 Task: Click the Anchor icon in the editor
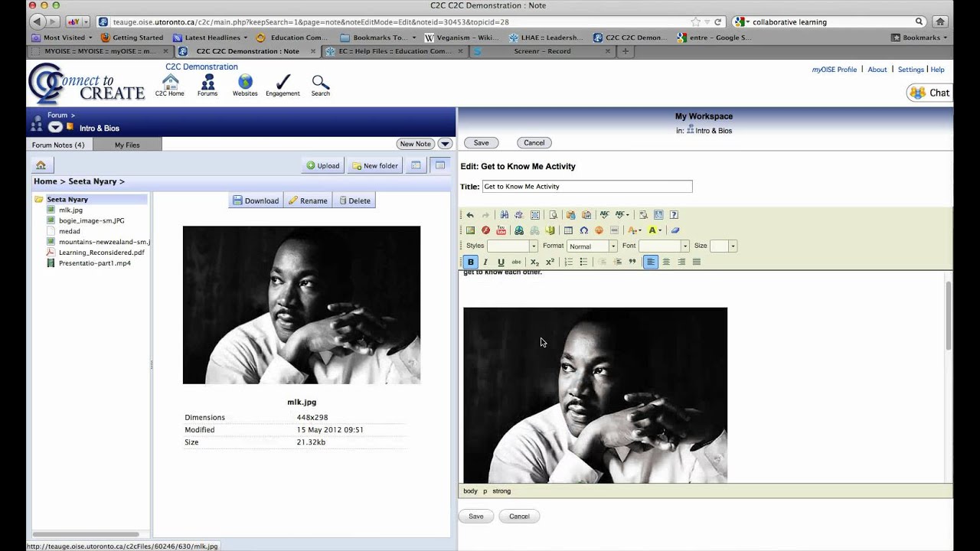point(550,230)
